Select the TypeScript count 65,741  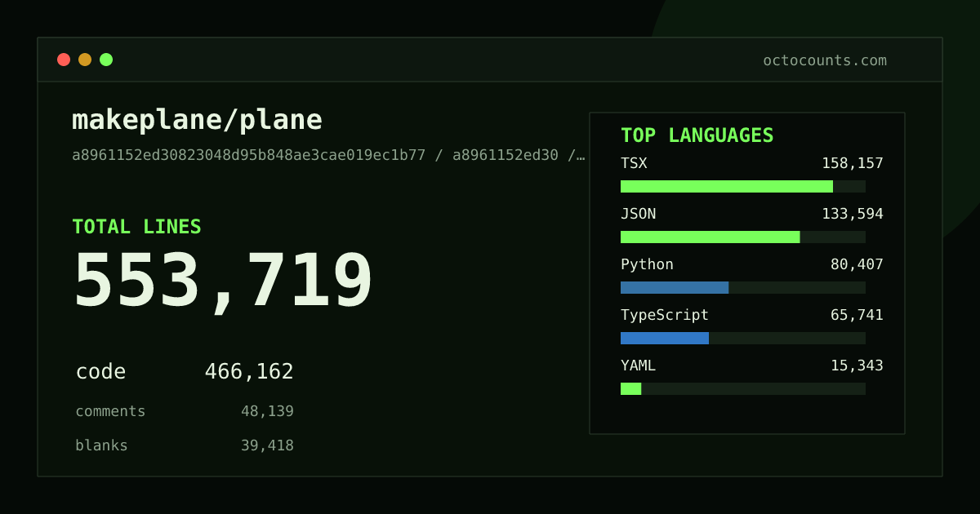(x=857, y=315)
